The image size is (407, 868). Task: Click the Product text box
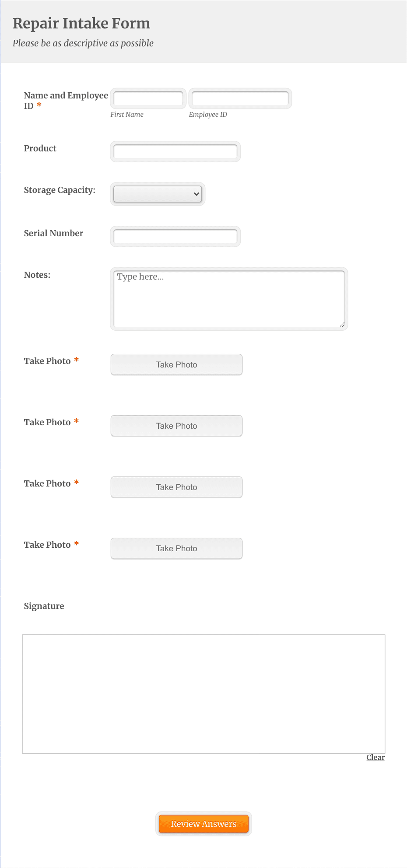[175, 151]
